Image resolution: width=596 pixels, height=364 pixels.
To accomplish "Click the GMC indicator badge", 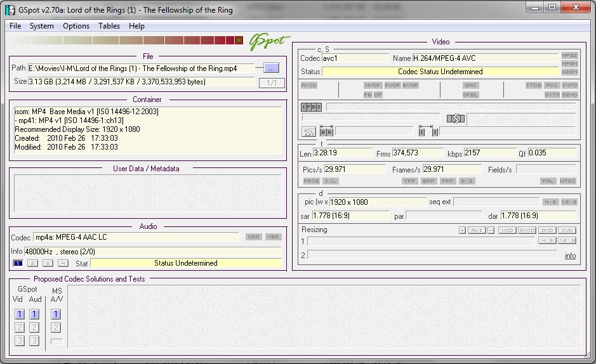I will [470, 85].
